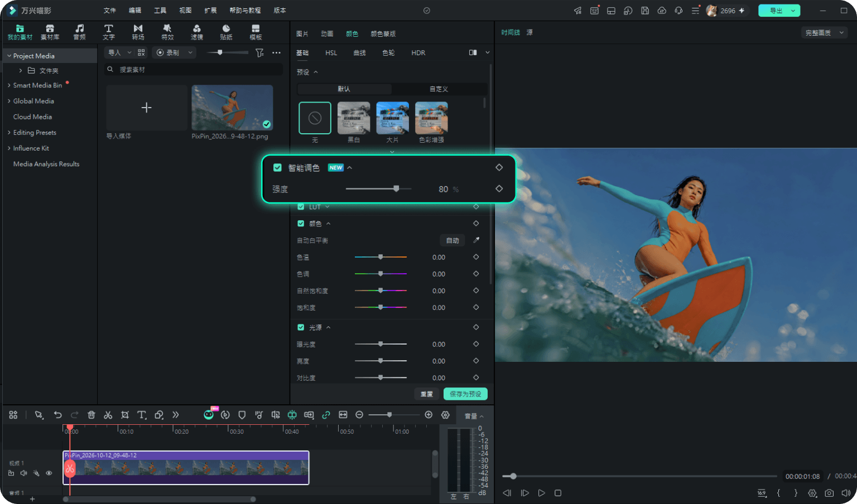Uncheck the 智能调色 checkbox
The image size is (857, 504).
click(x=277, y=167)
